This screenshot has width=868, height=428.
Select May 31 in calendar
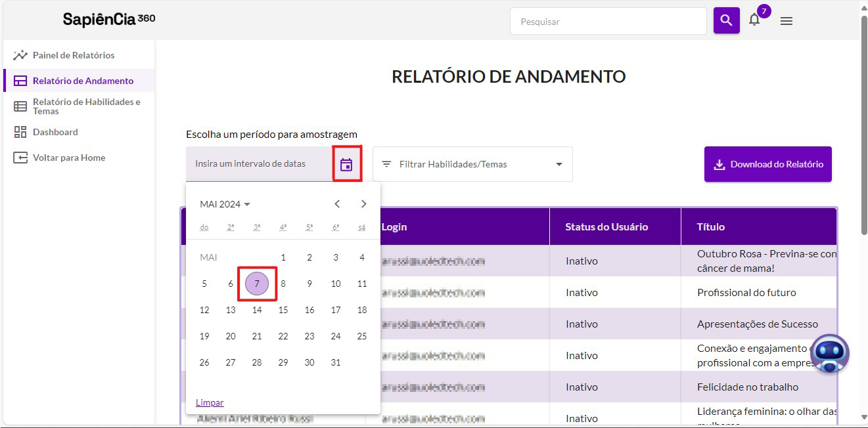(x=336, y=362)
